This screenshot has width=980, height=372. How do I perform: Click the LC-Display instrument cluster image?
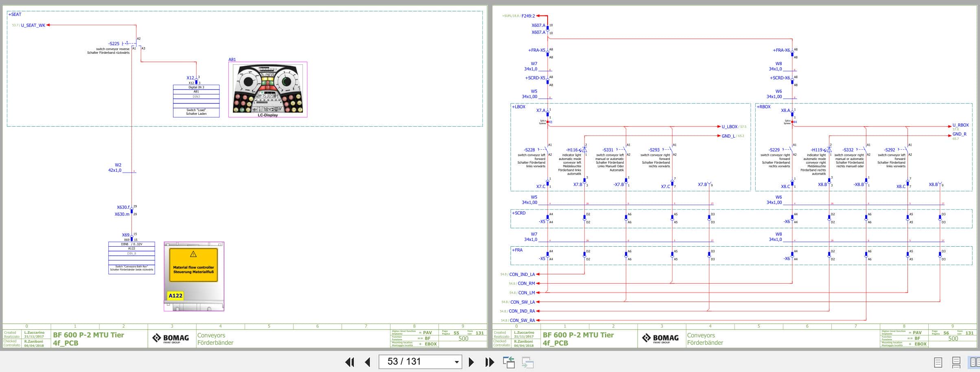pos(268,90)
